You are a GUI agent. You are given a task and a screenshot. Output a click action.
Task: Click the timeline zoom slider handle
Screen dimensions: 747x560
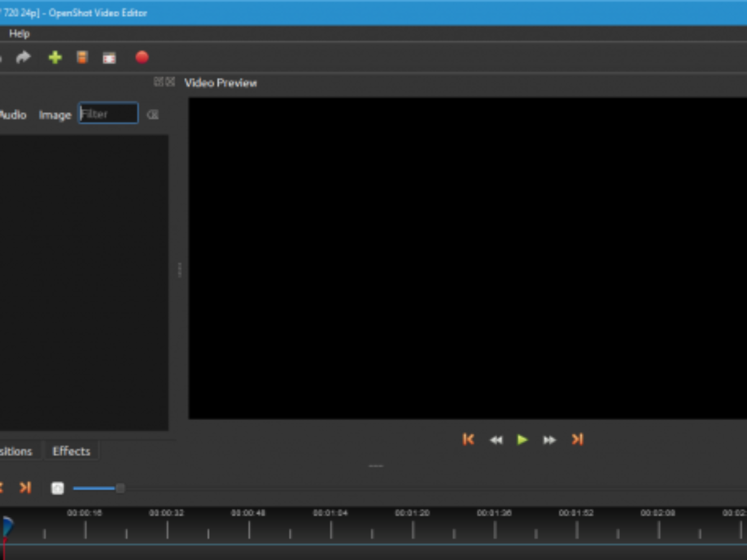pyautogui.click(x=120, y=488)
